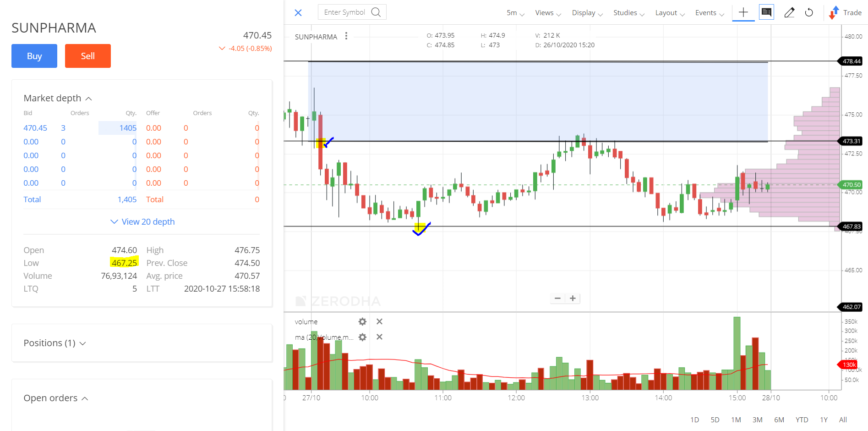Select the 1M range tab
868x431 pixels.
736,420
